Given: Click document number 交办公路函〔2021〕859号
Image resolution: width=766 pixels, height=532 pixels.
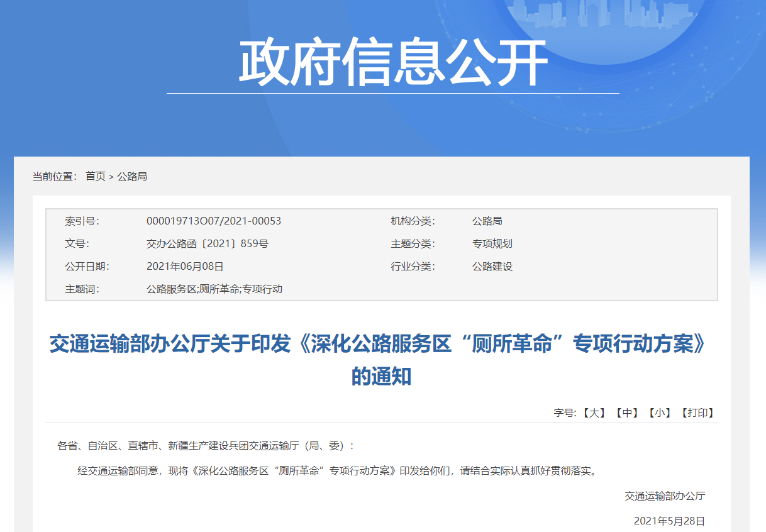Looking at the screenshot, I should [208, 244].
